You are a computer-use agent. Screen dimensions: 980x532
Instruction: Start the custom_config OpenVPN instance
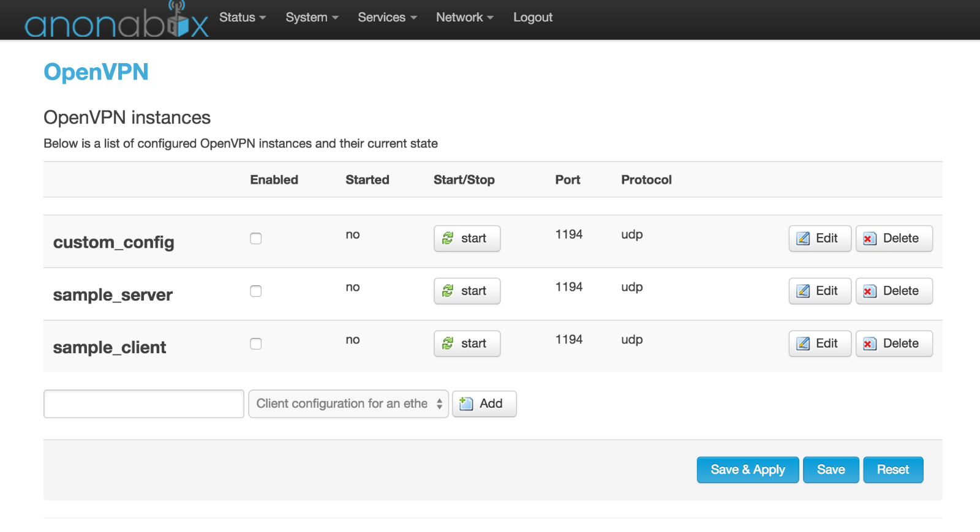pos(467,239)
